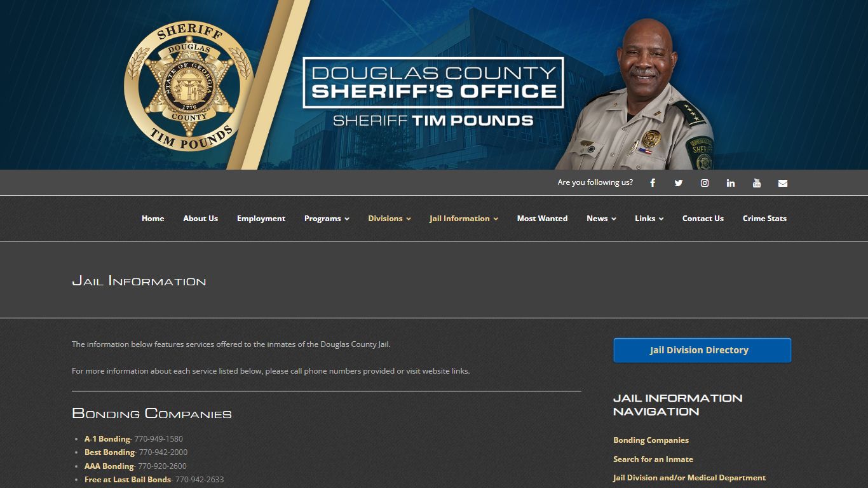Open the About Us page
Image resolution: width=868 pixels, height=488 pixels.
pyautogui.click(x=200, y=219)
